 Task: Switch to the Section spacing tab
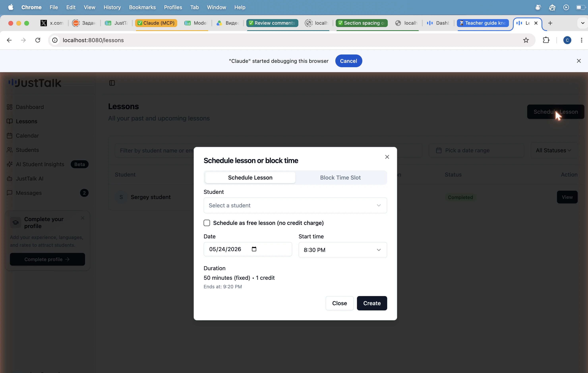pyautogui.click(x=361, y=23)
